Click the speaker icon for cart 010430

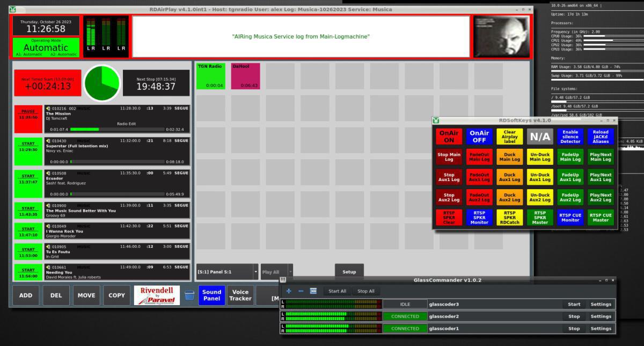coord(48,141)
